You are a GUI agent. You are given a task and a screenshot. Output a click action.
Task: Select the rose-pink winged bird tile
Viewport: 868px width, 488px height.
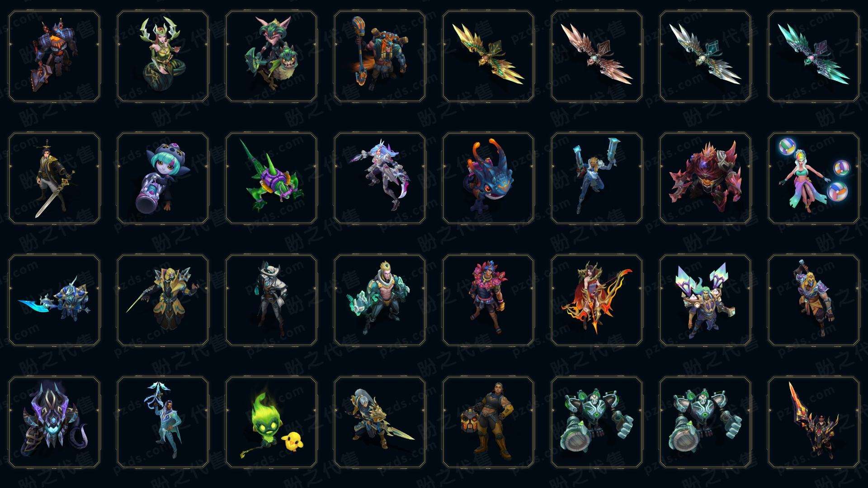(597, 56)
